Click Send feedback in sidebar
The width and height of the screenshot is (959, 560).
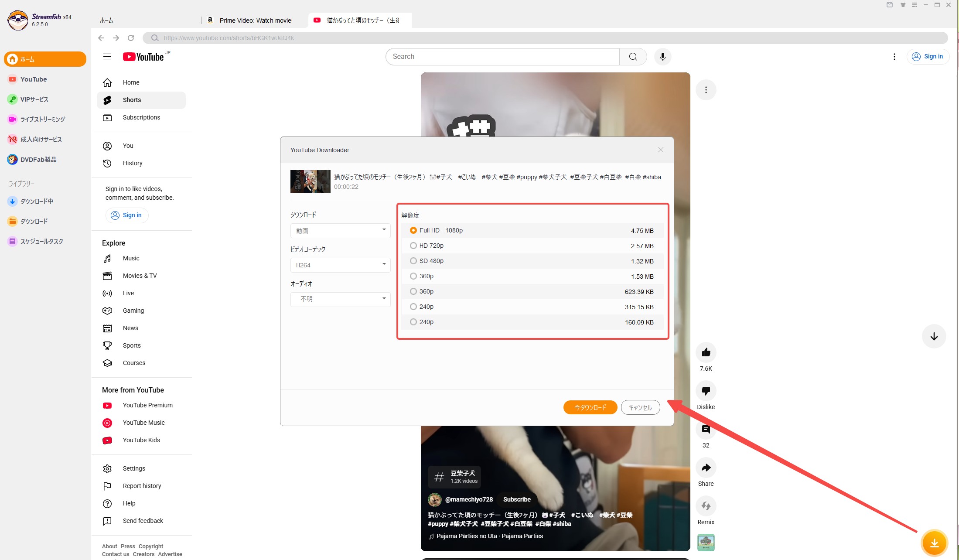141,521
